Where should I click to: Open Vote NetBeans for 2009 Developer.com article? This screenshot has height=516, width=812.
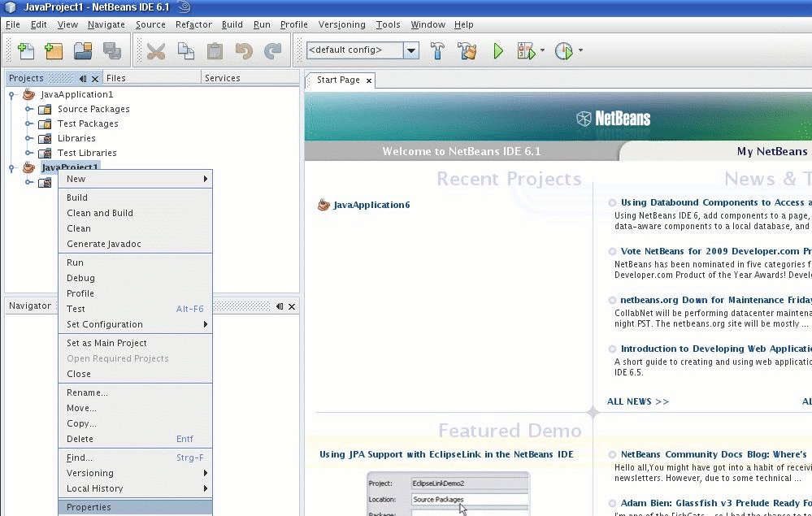click(716, 252)
